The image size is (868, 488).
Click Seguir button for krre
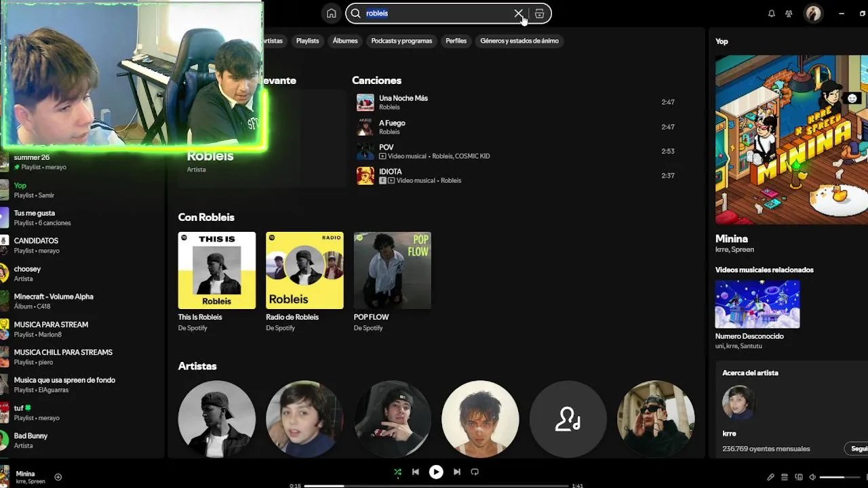tap(859, 449)
